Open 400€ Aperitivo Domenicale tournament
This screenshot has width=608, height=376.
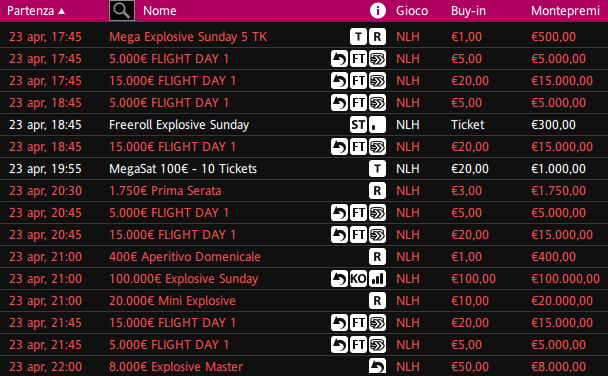(x=185, y=257)
